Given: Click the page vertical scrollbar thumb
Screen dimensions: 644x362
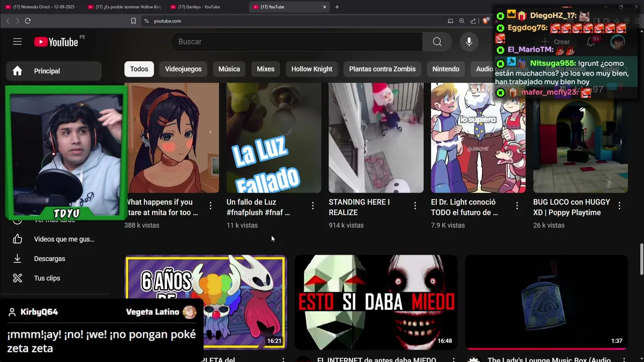Looking at the screenshot, I should [x=641, y=259].
